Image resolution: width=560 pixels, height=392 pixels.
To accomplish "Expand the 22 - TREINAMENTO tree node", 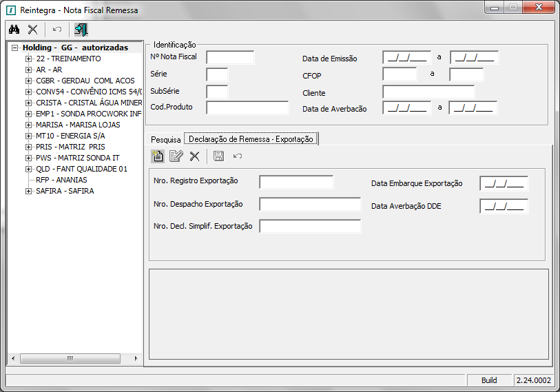I will (28, 59).
